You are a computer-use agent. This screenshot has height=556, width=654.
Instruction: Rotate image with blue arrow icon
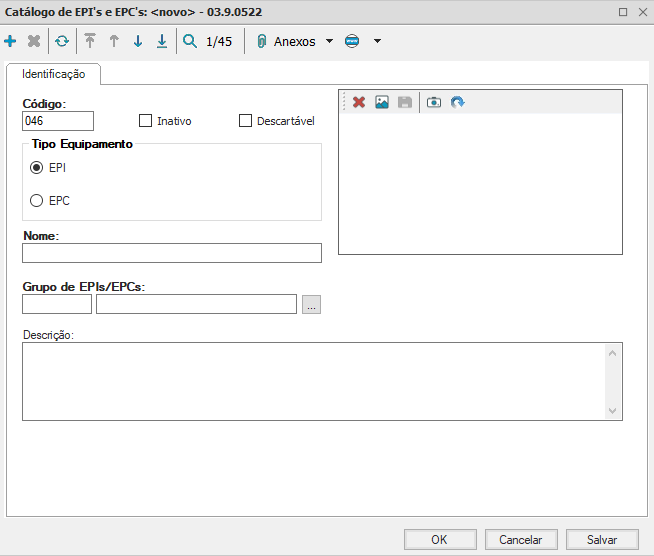(457, 102)
